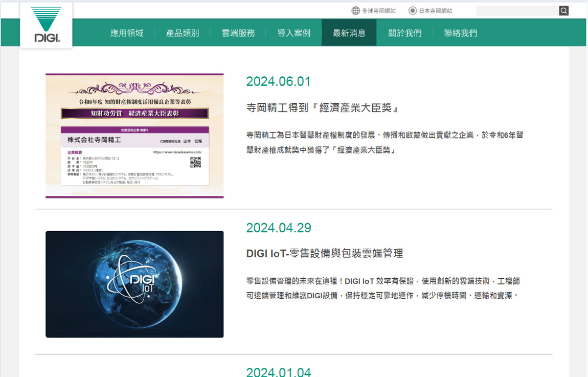Screen dimensions: 588x377
Task: Focus the search text field in header
Action: pos(517,11)
